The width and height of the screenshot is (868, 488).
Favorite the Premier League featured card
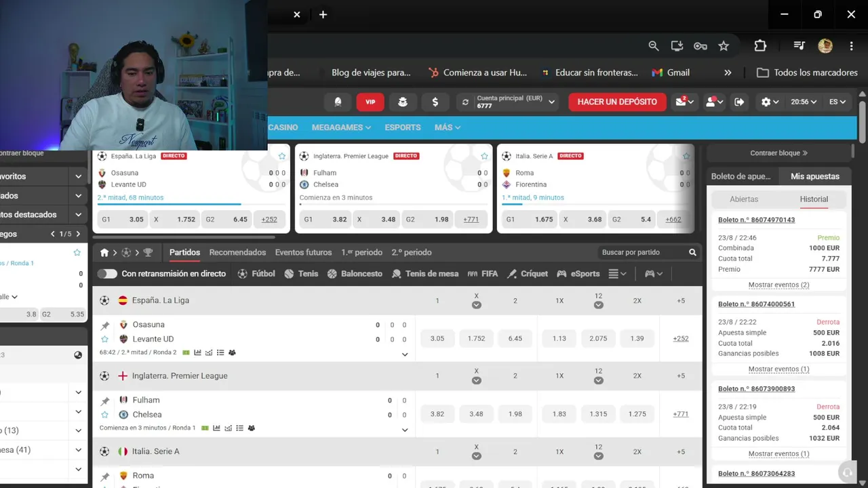(484, 156)
